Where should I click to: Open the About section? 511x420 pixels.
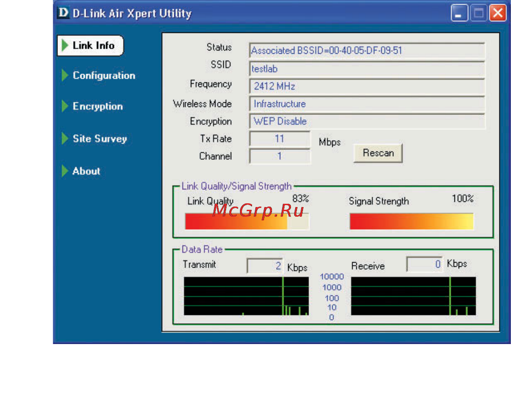[86, 171]
